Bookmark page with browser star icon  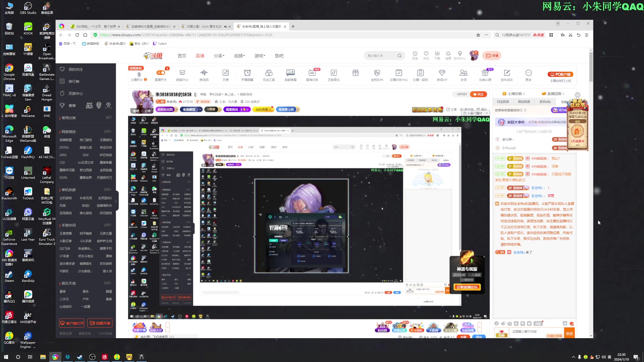click(478, 35)
